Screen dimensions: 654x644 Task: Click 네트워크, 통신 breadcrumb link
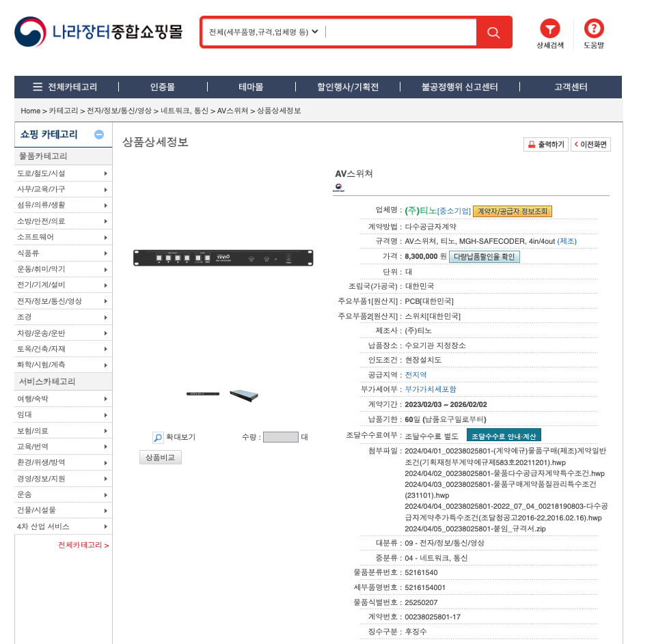(x=185, y=111)
